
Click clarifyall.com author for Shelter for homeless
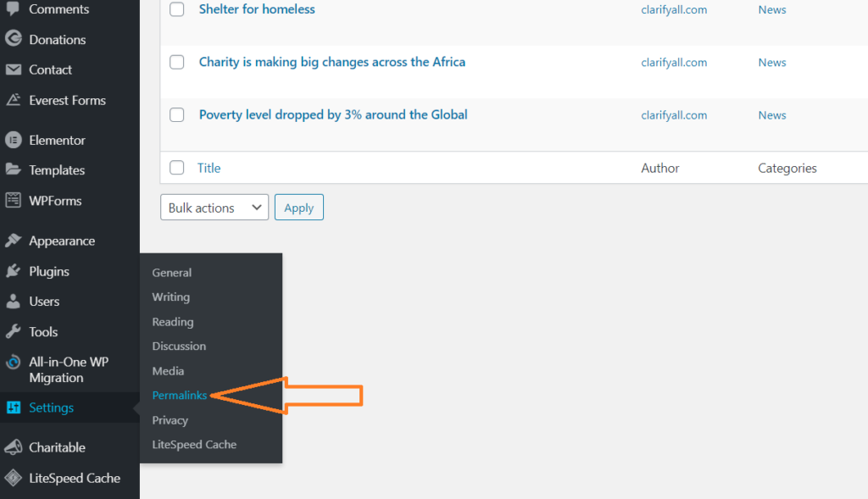pos(674,9)
